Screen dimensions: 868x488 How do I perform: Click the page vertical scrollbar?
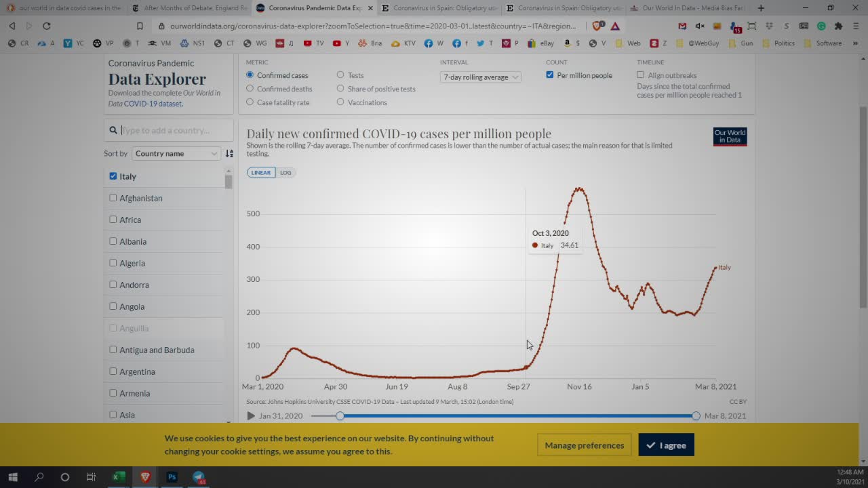[863, 207]
